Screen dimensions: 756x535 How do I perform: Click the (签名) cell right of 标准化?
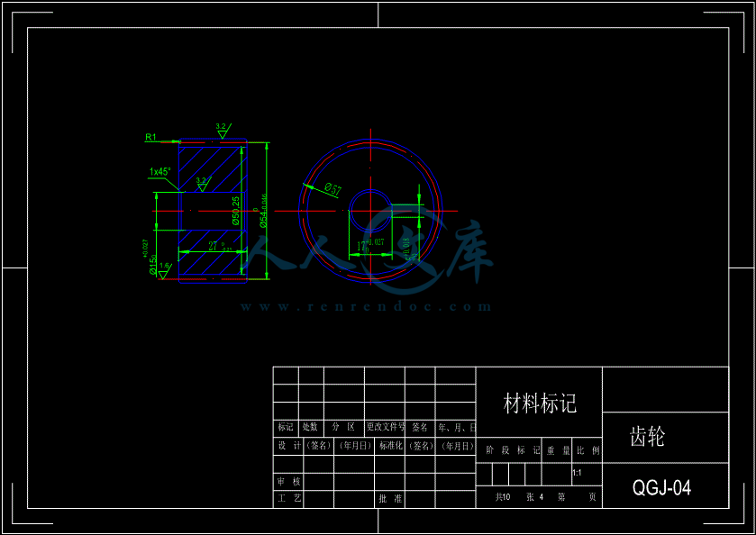click(x=421, y=446)
